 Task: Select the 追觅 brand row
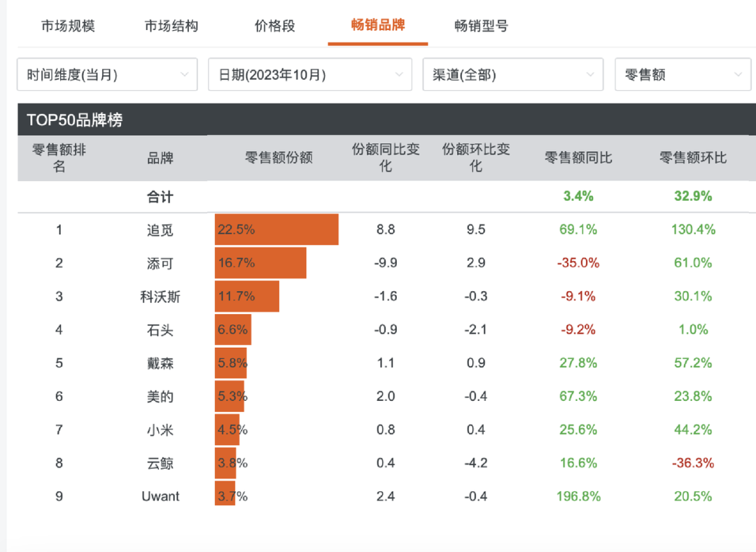click(x=386, y=229)
